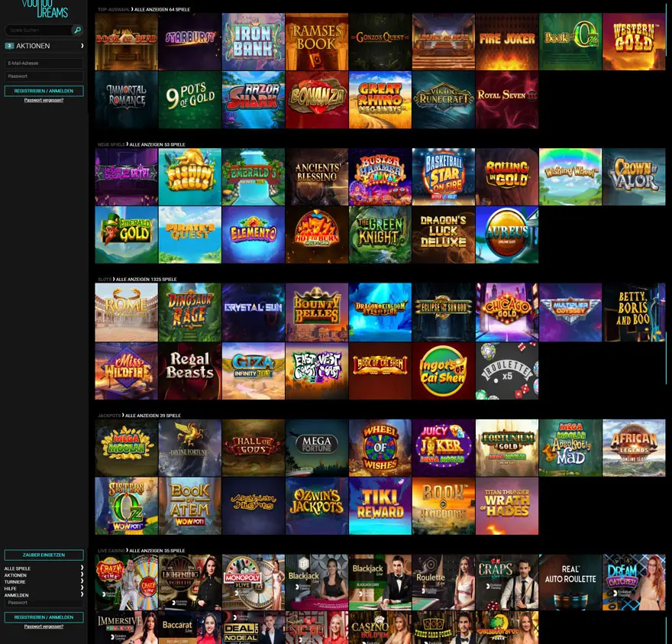Image resolution: width=672 pixels, height=644 pixels.
Task: Select Great Rhino Megaways
Action: point(380,100)
